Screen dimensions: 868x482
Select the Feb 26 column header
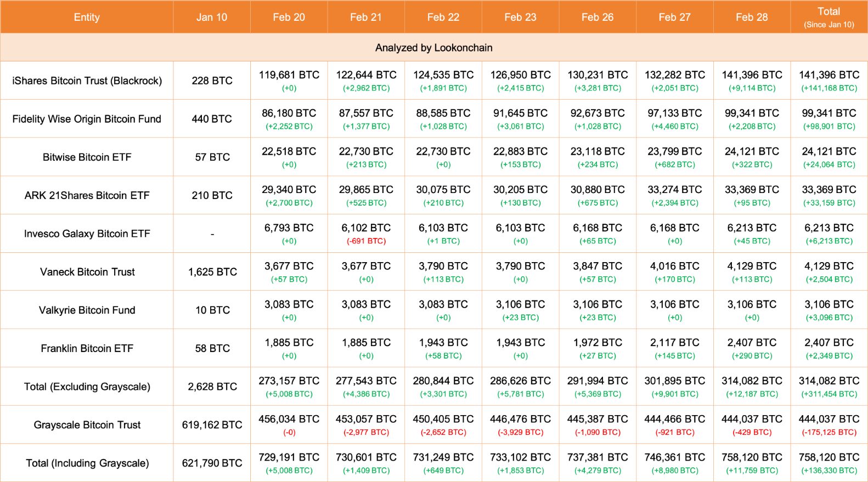point(598,17)
